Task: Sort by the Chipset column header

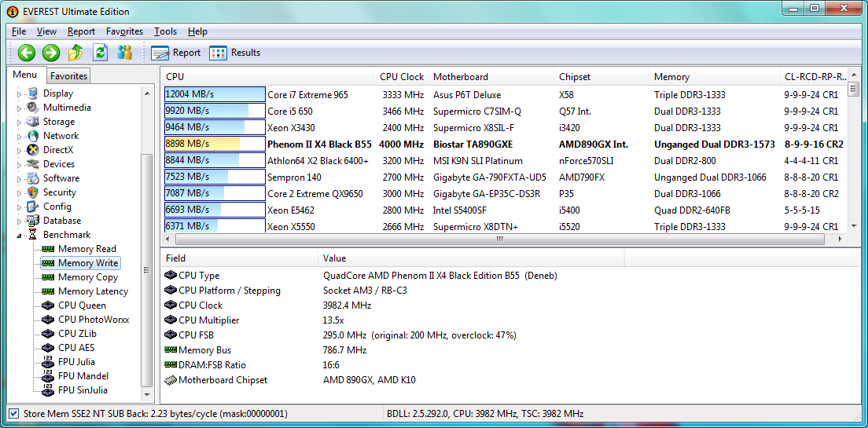Action: (x=601, y=77)
